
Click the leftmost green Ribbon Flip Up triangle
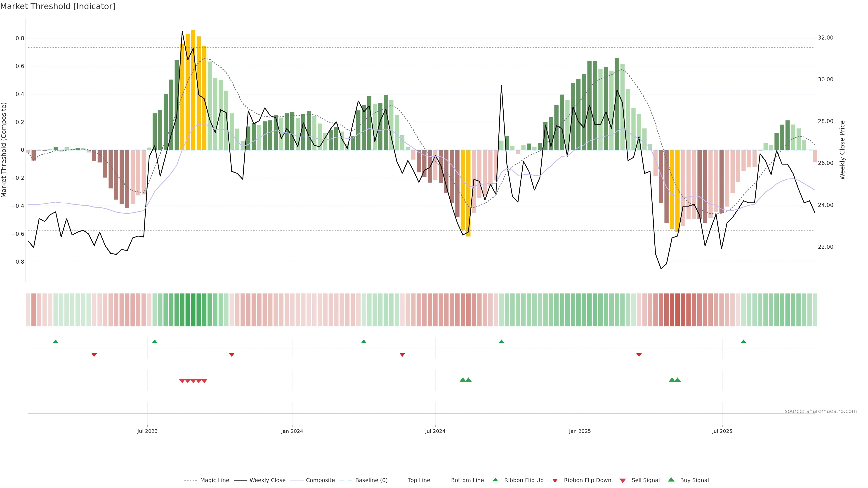click(56, 342)
